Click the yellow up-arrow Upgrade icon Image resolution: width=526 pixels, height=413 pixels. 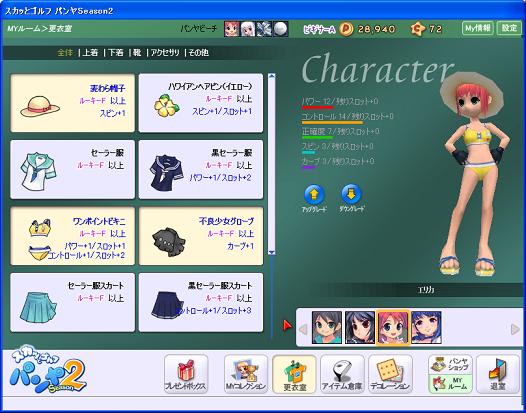click(x=314, y=194)
